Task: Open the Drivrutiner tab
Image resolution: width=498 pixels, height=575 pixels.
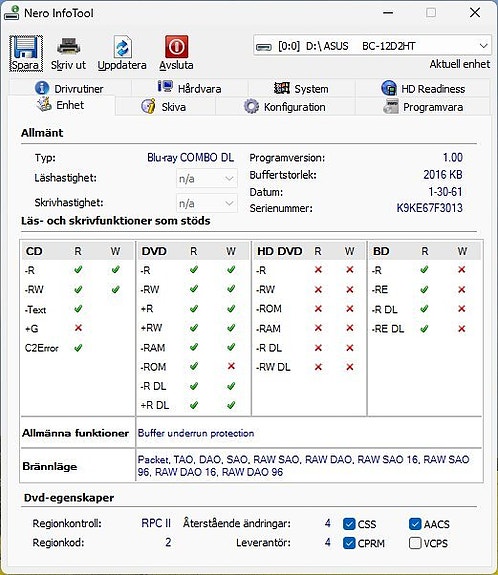Action: pyautogui.click(x=70, y=88)
